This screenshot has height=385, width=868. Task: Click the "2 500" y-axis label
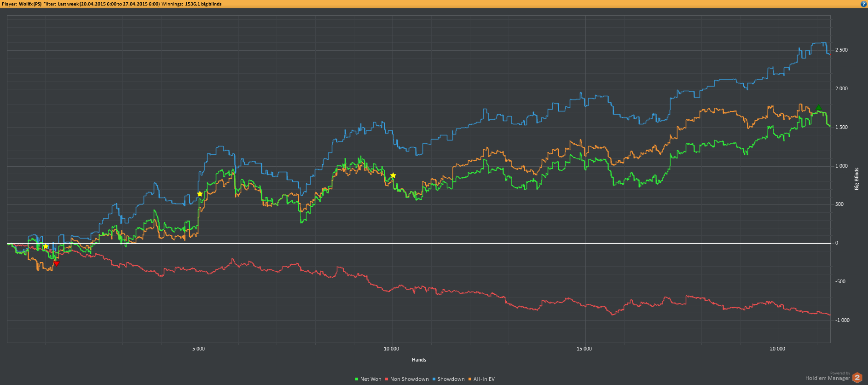841,50
